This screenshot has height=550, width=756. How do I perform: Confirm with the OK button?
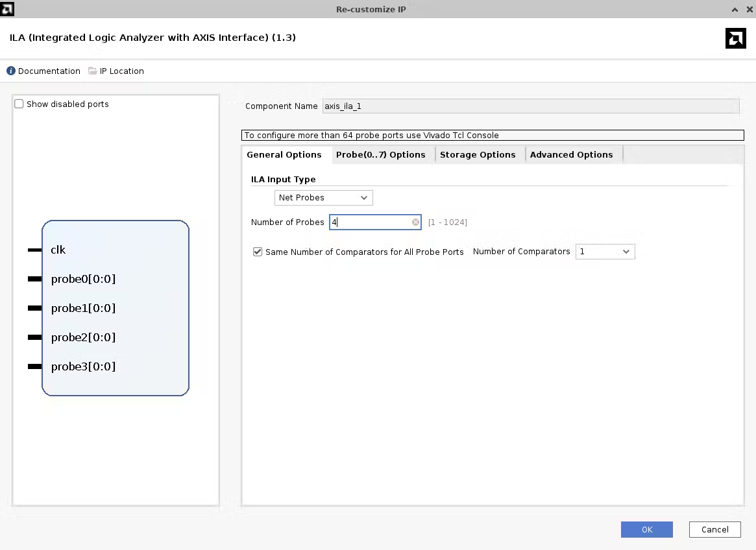tap(646, 529)
